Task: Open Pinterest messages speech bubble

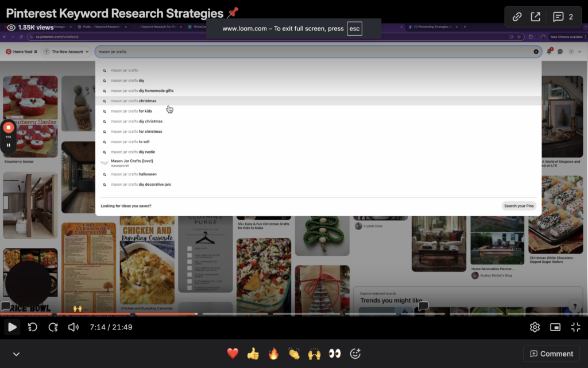Action: click(560, 52)
